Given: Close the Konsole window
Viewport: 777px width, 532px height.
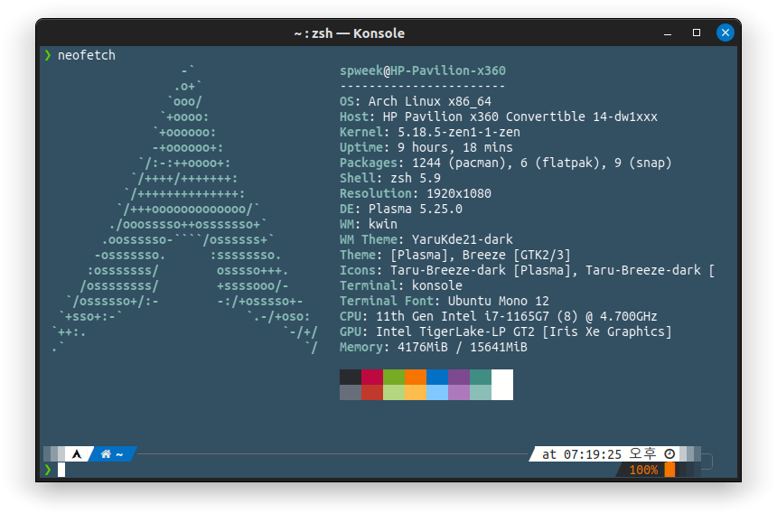Looking at the screenshot, I should [x=725, y=33].
